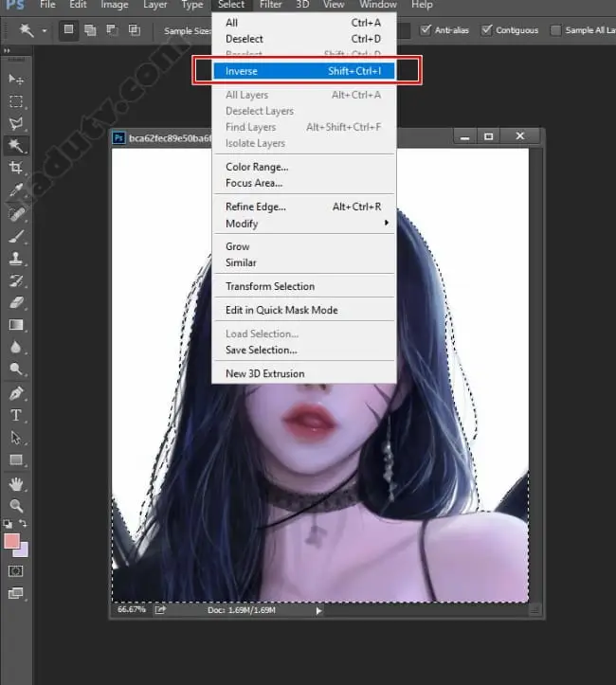Choose Deselect from the Select menu
This screenshot has height=685, width=616.
[304, 39]
